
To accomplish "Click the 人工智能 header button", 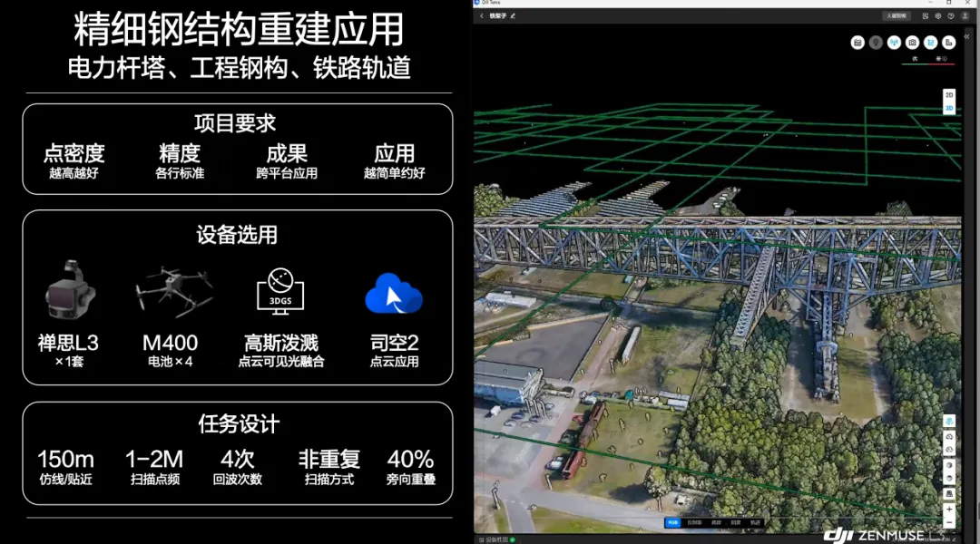I will pyautogui.click(x=896, y=15).
